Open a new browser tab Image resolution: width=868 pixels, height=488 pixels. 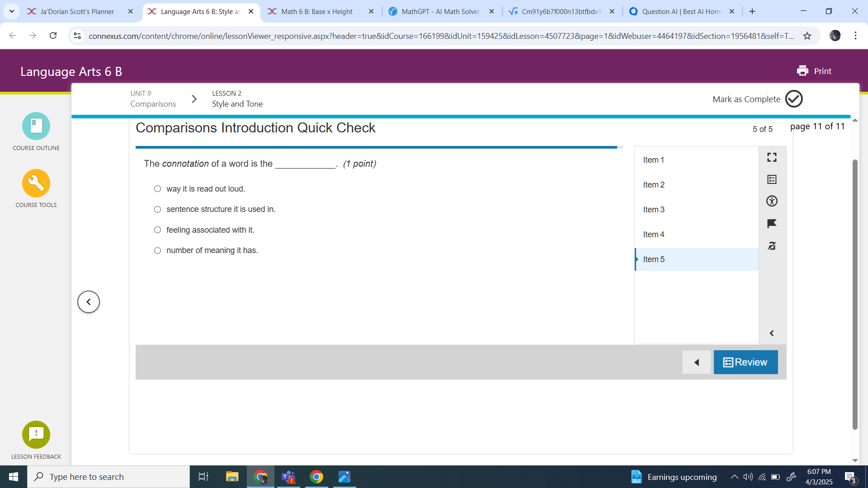click(752, 12)
